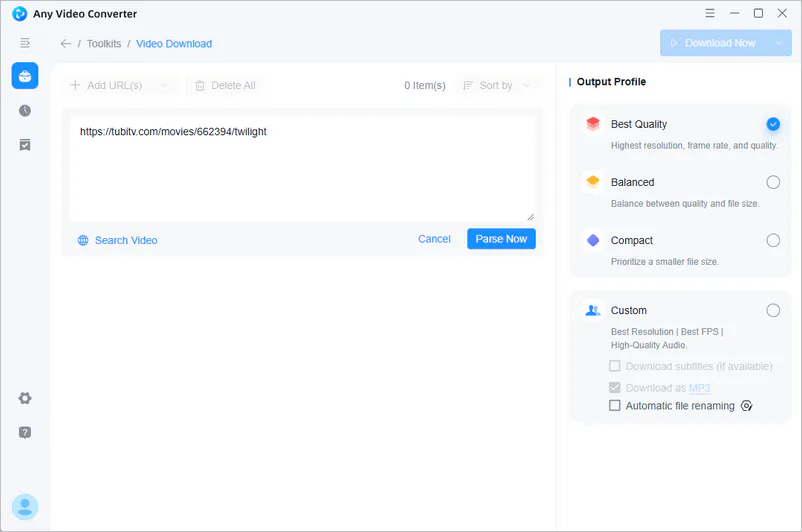802x532 pixels.
Task: Open the Search Video link
Action: [126, 240]
